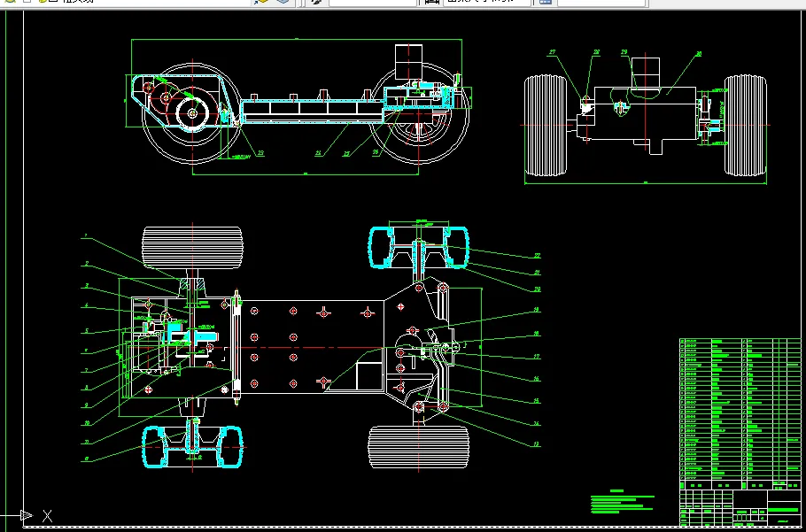This screenshot has height=532, width=806.
Task: Select callout 27 in the end view
Action: tap(553, 52)
